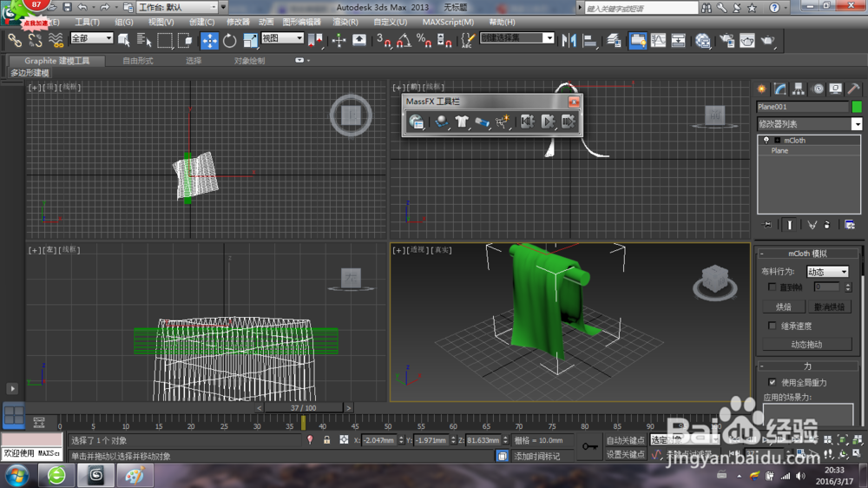Open the 视图 reference coordinate dropdown
This screenshot has height=488, width=868.
coord(282,38)
